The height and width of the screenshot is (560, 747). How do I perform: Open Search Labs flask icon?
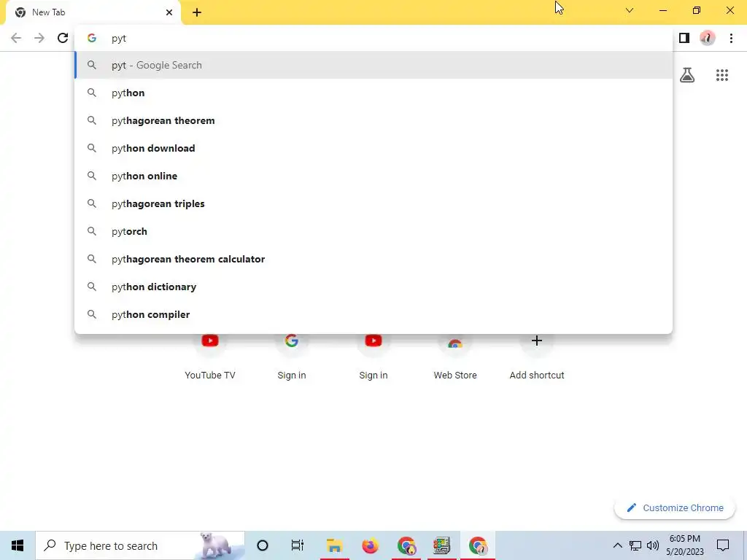(687, 75)
